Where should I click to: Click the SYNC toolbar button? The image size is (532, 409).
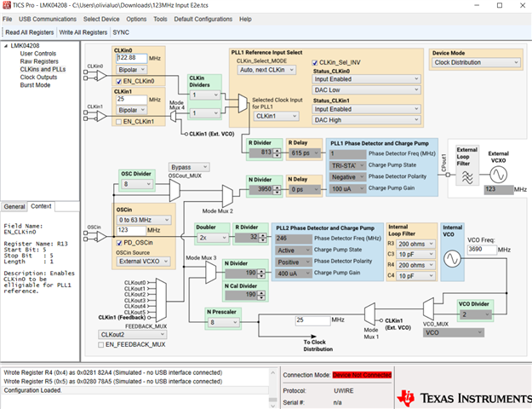(x=121, y=32)
